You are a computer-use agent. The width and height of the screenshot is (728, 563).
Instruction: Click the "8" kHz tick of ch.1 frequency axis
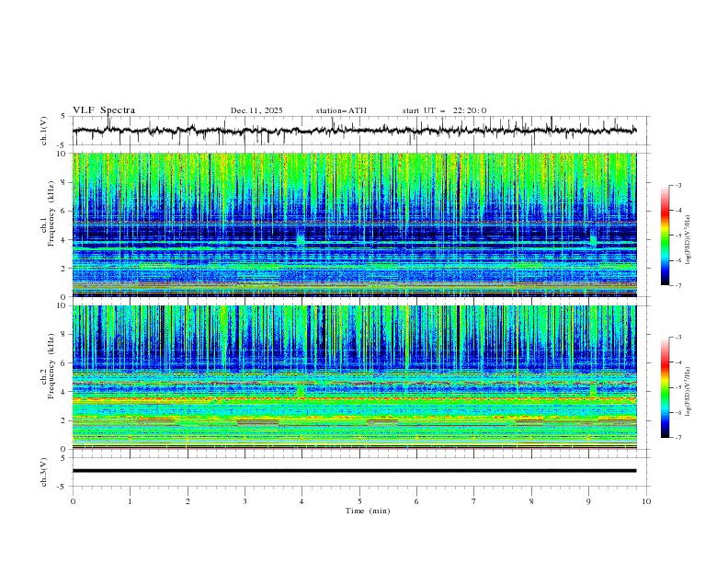[65, 182]
